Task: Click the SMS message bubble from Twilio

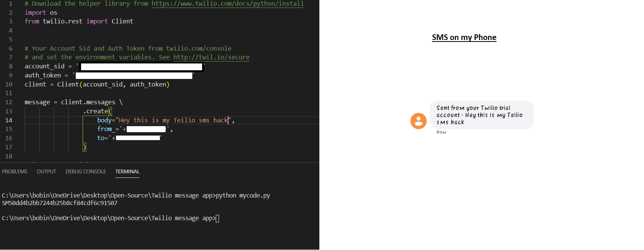Action: (x=481, y=115)
